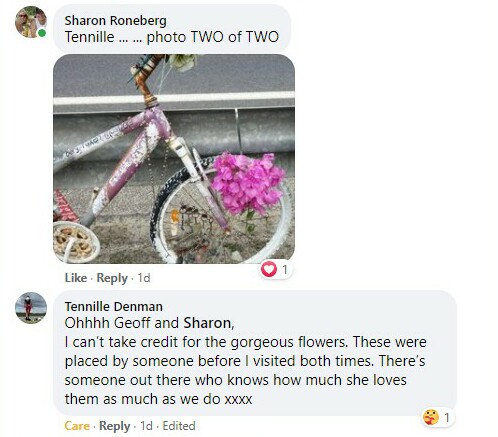The width and height of the screenshot is (498, 437).
Task: Toggle Care reaction on Tennille's comment
Action: 77,426
